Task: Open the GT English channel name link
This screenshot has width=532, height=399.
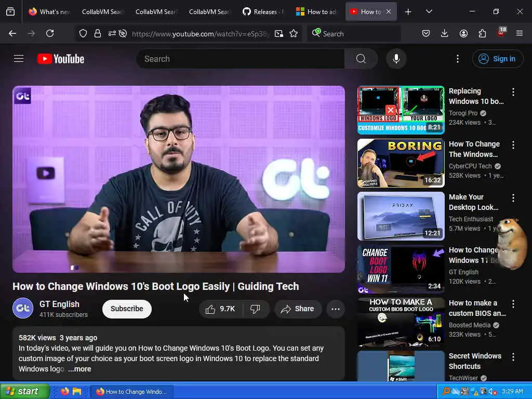Action: pos(59,304)
